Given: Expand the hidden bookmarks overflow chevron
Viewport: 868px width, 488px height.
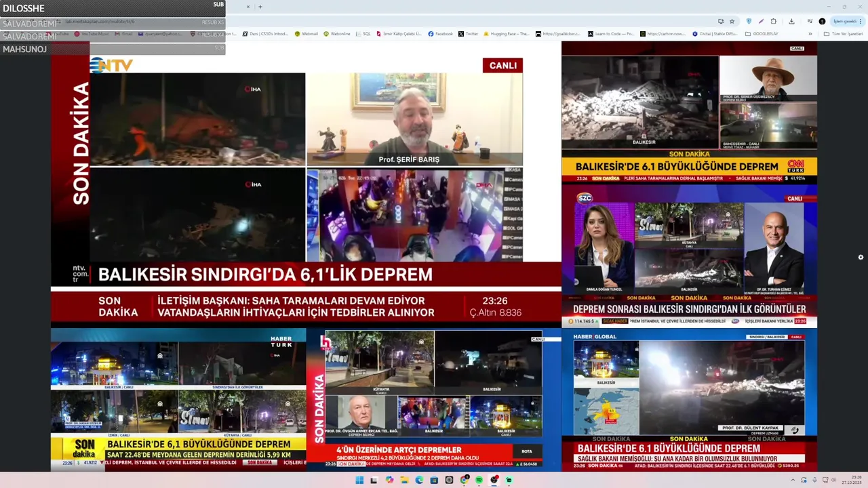Looking at the screenshot, I should (x=810, y=33).
